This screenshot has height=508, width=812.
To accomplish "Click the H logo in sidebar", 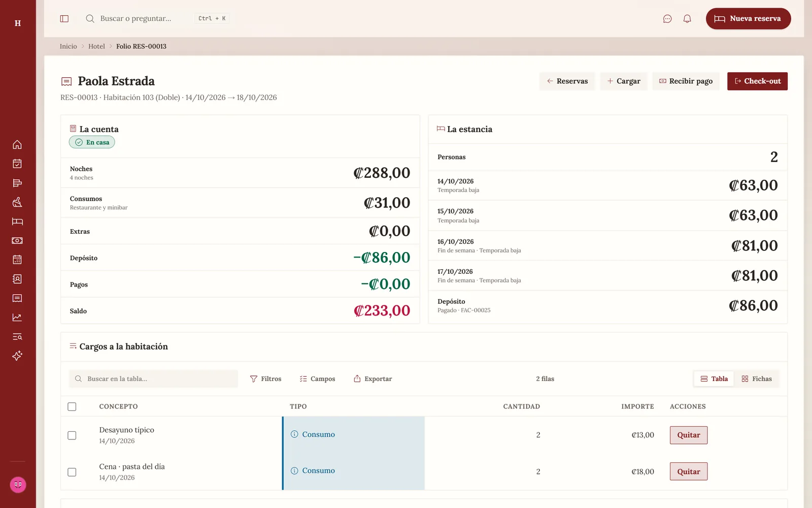I will click(x=18, y=23).
